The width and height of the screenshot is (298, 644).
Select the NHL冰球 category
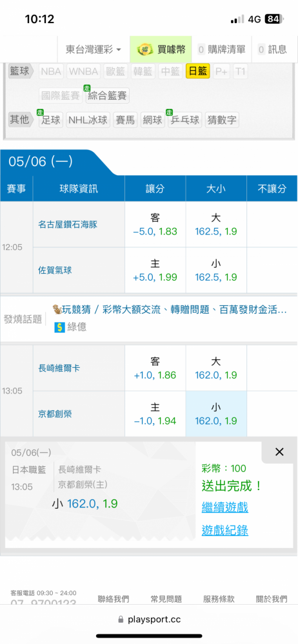coord(88,120)
